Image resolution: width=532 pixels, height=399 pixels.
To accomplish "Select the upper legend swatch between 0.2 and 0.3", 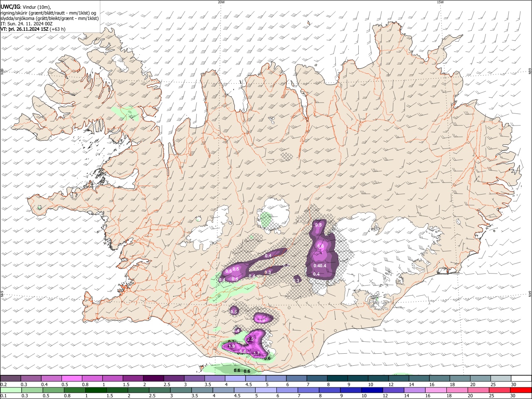I will tap(10, 378).
